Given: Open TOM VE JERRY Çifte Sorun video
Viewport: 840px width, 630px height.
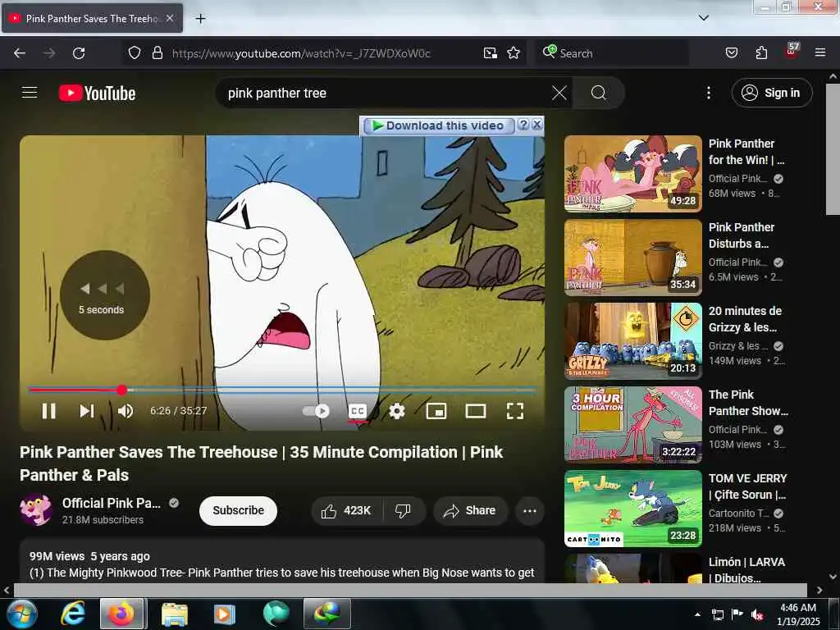Looking at the screenshot, I should [x=632, y=509].
